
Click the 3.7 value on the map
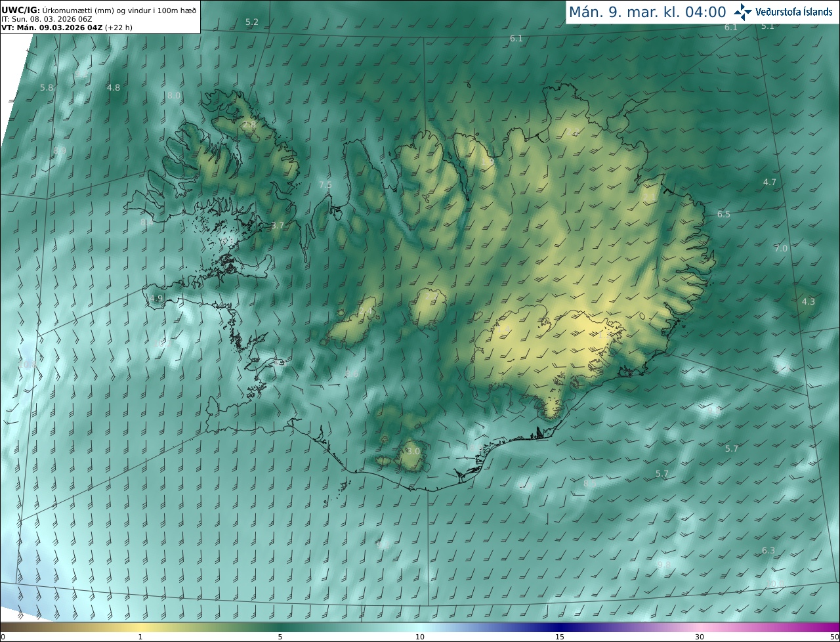point(278,226)
